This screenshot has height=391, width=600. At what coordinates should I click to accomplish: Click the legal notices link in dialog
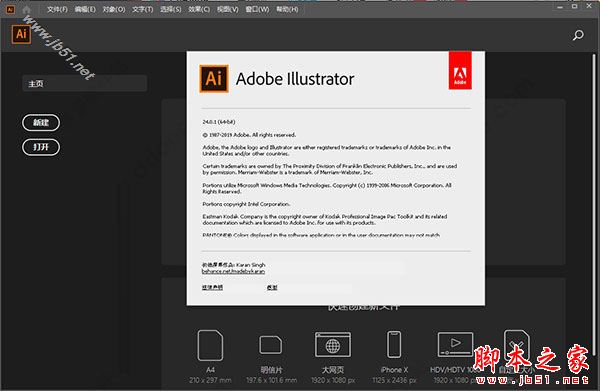(x=212, y=287)
